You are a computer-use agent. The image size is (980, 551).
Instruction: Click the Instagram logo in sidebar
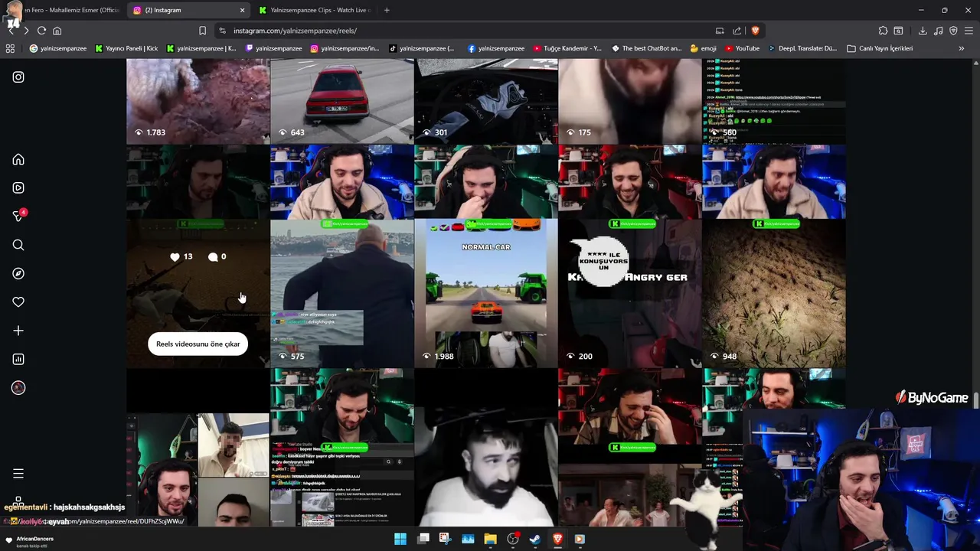click(18, 77)
